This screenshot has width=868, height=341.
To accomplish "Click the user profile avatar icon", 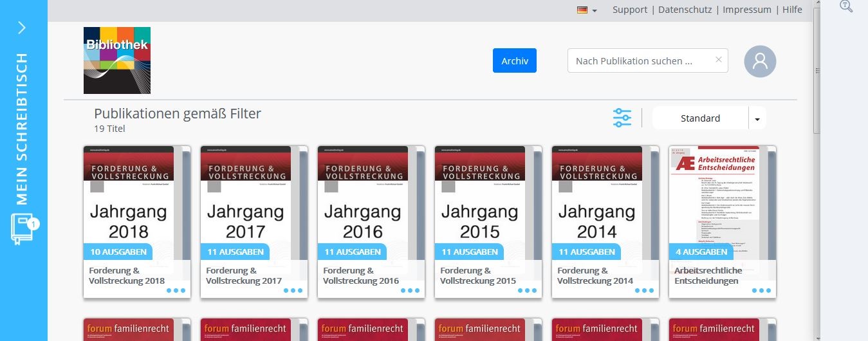I will (x=760, y=61).
